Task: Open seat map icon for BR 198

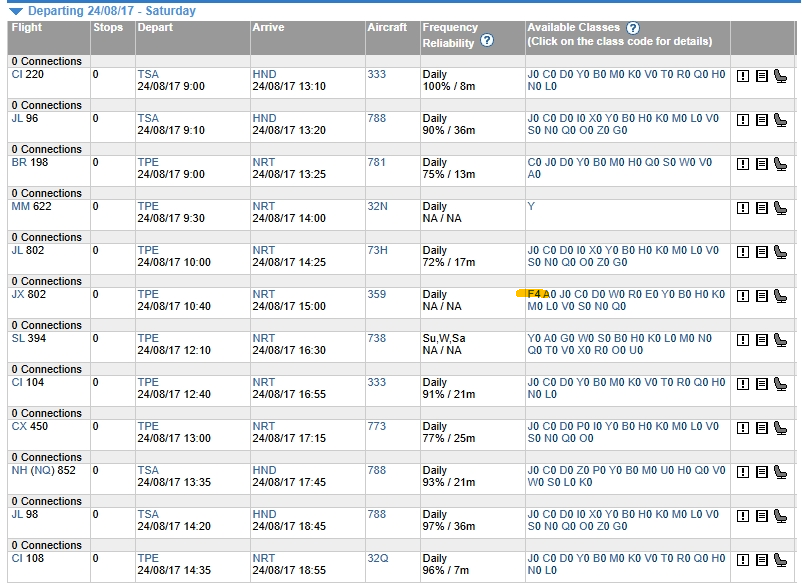Action: point(781,164)
